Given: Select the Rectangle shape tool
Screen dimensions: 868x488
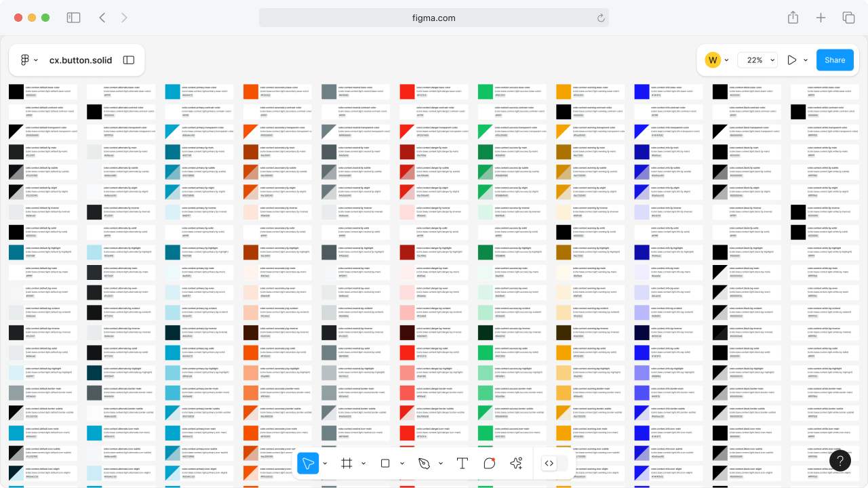Looking at the screenshot, I should point(385,463).
